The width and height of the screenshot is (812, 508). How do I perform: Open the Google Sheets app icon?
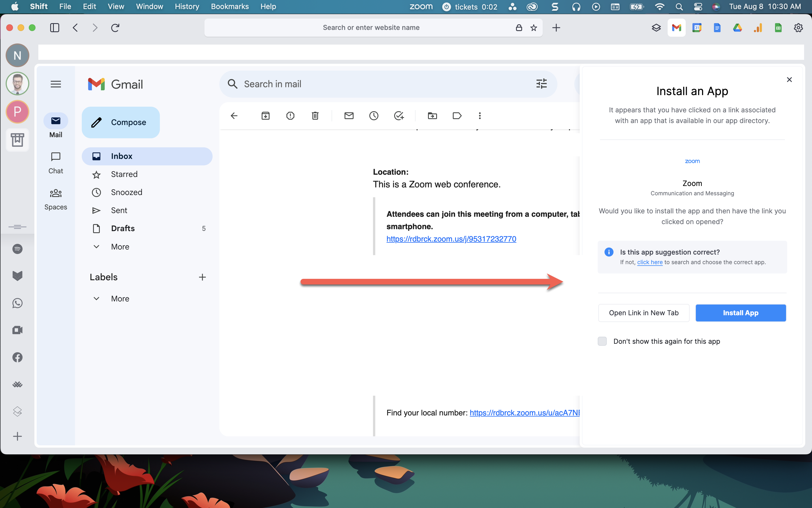click(x=778, y=28)
